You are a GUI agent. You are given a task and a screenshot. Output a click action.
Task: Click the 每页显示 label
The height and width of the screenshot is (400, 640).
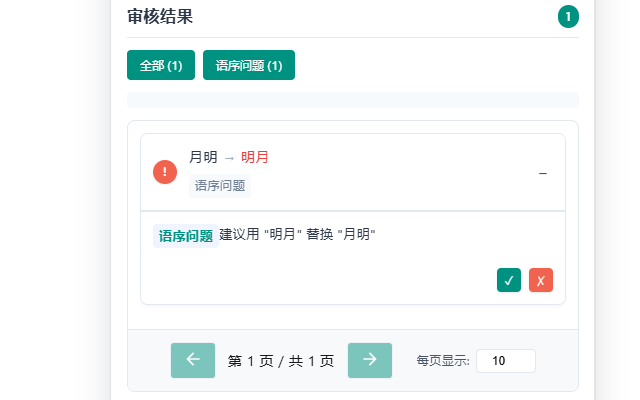pyautogui.click(x=443, y=361)
